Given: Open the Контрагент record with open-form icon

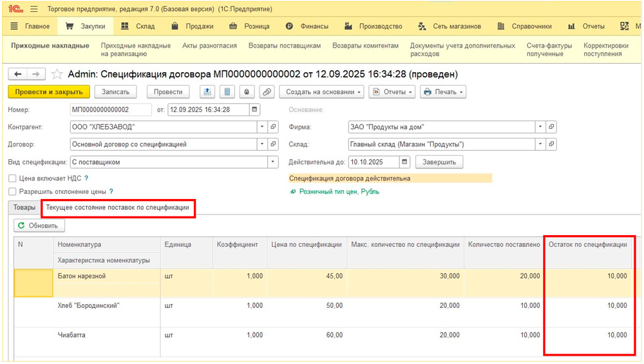Looking at the screenshot, I should 274,127.
